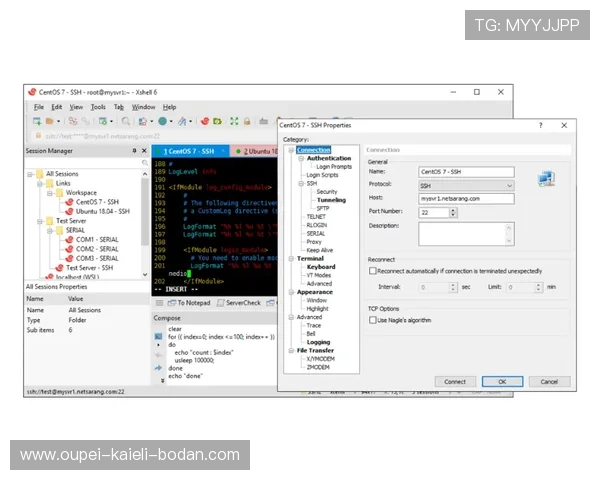
Task: Click the OK button in Properties dialog
Action: coord(502,382)
